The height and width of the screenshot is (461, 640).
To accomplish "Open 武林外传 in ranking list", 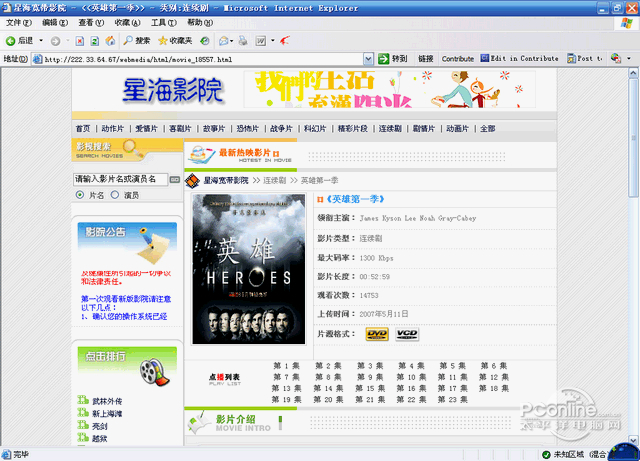I will [107, 401].
